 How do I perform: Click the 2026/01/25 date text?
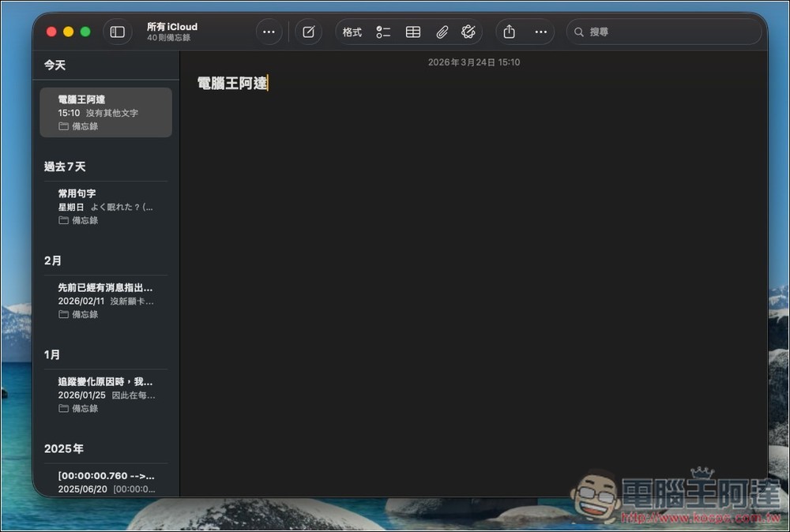81,395
